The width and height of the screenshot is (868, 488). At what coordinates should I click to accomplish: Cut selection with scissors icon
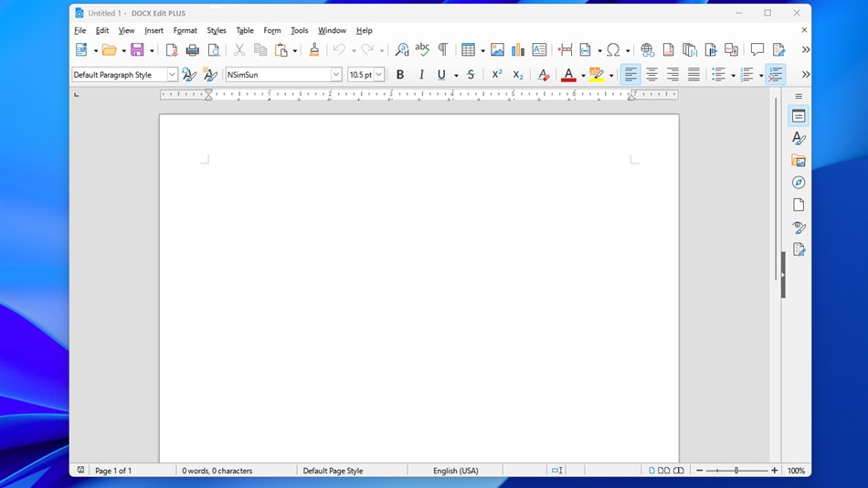239,50
